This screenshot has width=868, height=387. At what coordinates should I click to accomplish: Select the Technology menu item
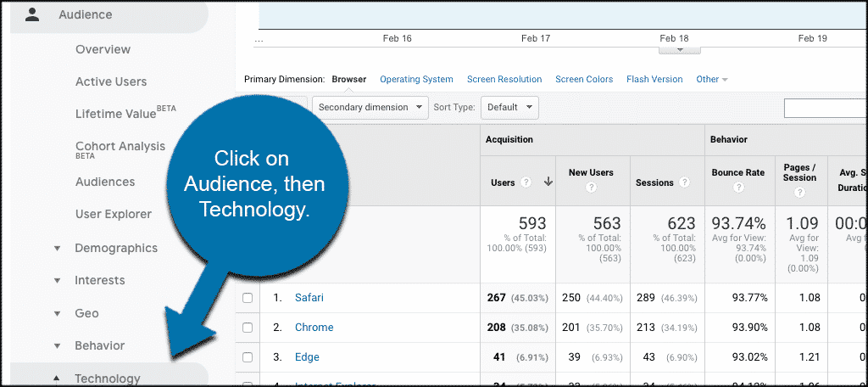tap(108, 379)
